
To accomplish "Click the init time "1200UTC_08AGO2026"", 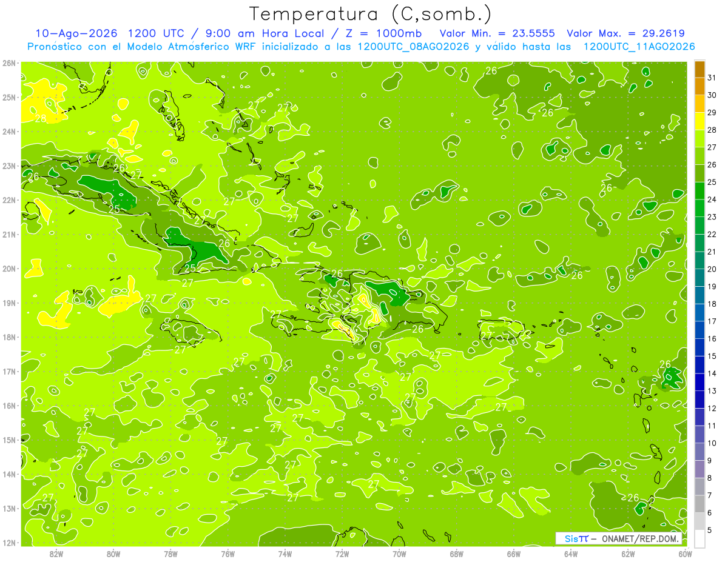I will [413, 47].
